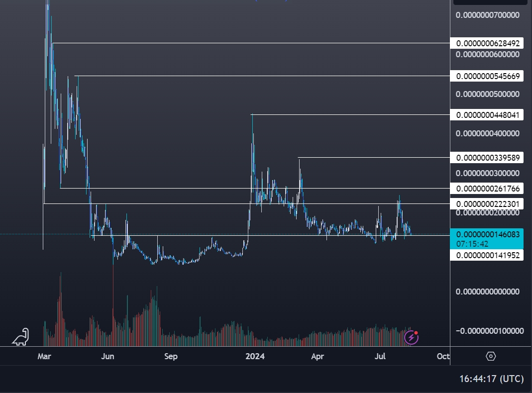The height and width of the screenshot is (393, 532).
Task: Click the Sep label on time axis
Action: click(171, 356)
